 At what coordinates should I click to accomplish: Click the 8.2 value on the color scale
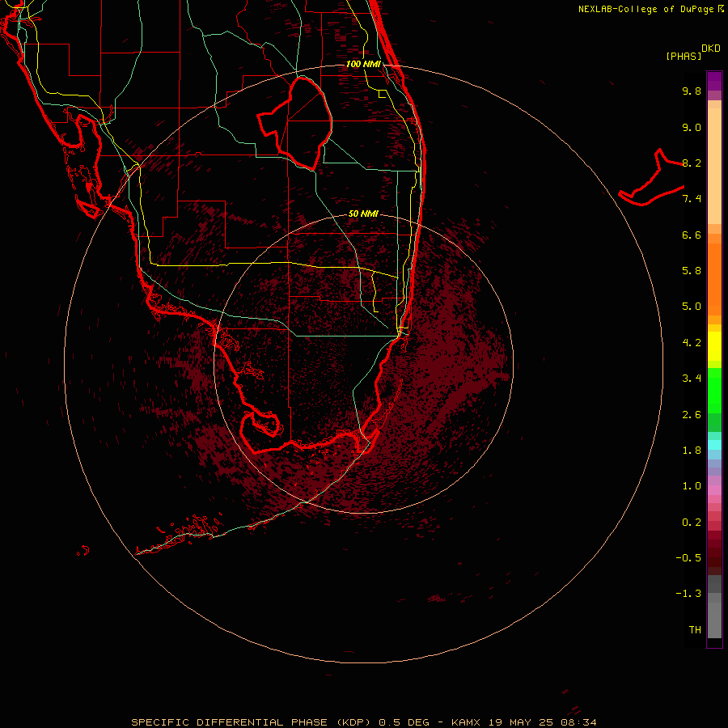point(692,163)
